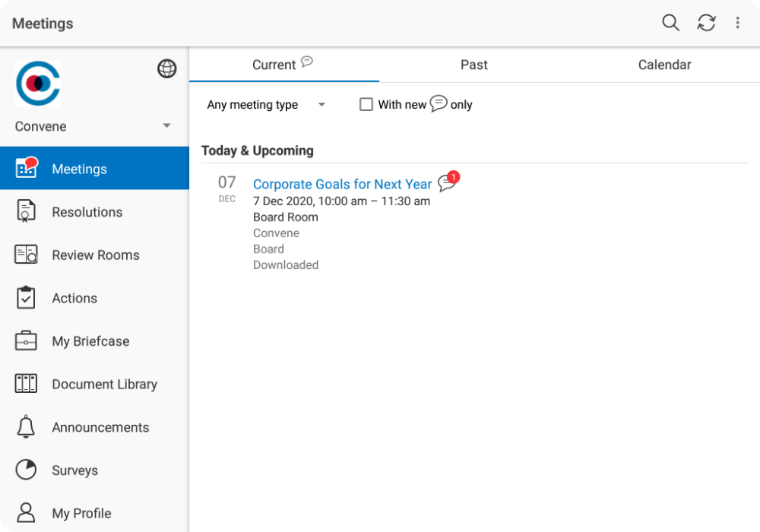Open Document Library from sidebar
The height and width of the screenshot is (532, 760).
104,385
